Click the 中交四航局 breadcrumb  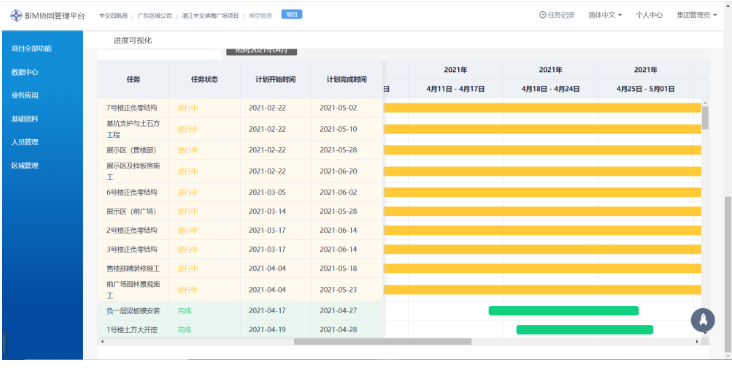click(x=113, y=15)
